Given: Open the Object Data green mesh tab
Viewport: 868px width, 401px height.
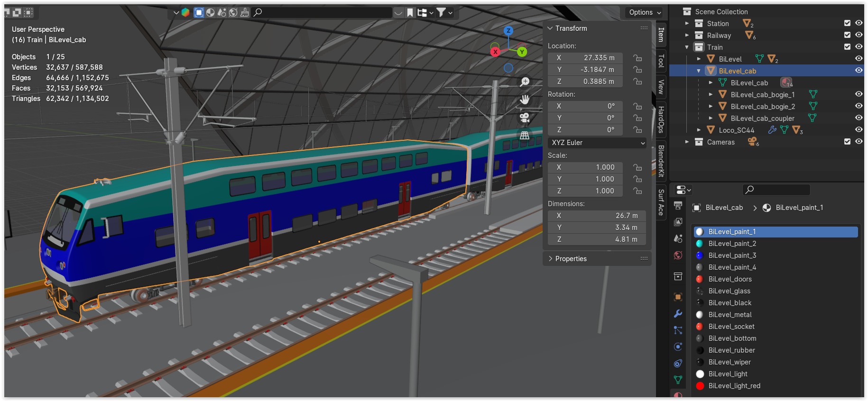Looking at the screenshot, I should (x=678, y=380).
